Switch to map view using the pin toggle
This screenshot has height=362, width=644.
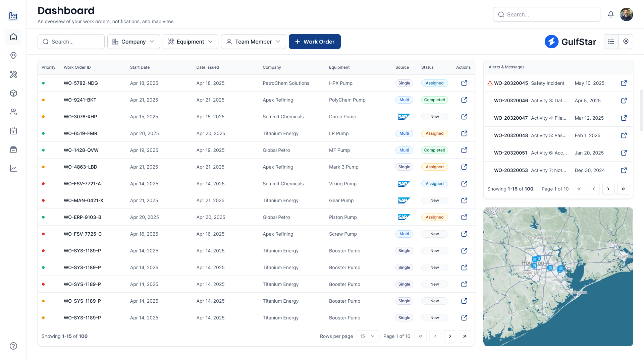click(x=626, y=42)
